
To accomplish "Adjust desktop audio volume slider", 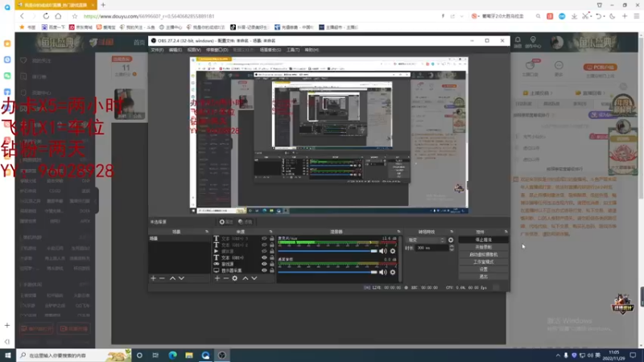I will (x=328, y=272).
